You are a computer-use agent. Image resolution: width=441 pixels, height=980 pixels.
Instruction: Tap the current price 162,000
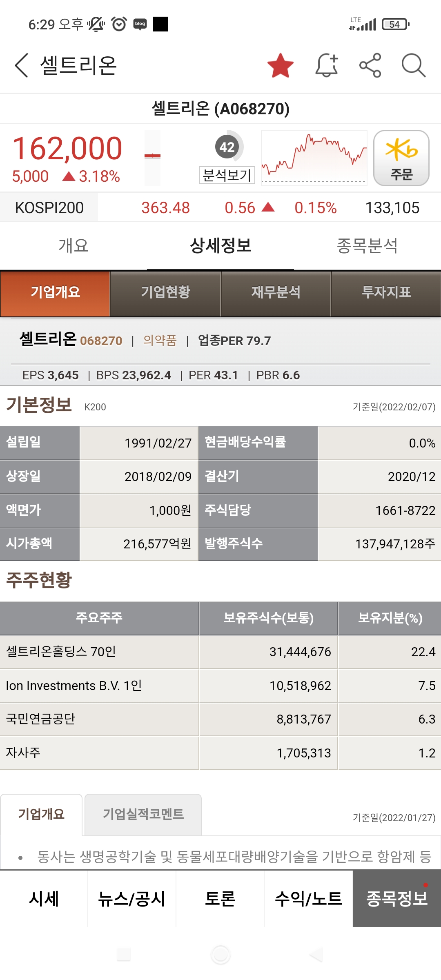(x=67, y=149)
